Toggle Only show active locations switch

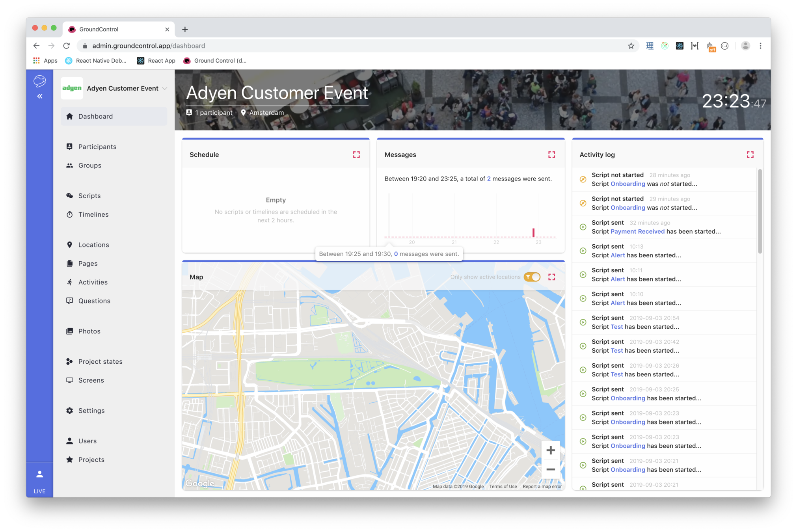coord(532,277)
